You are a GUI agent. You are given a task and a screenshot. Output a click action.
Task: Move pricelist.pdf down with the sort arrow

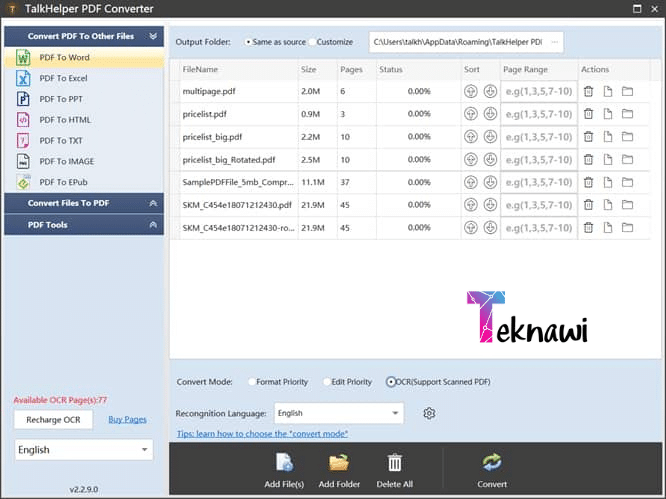click(x=490, y=114)
